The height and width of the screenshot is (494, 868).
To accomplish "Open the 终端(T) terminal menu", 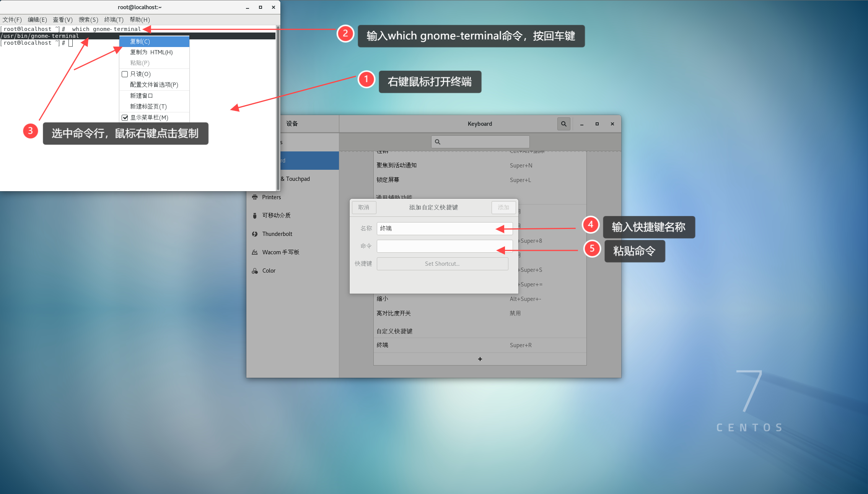I will (114, 19).
